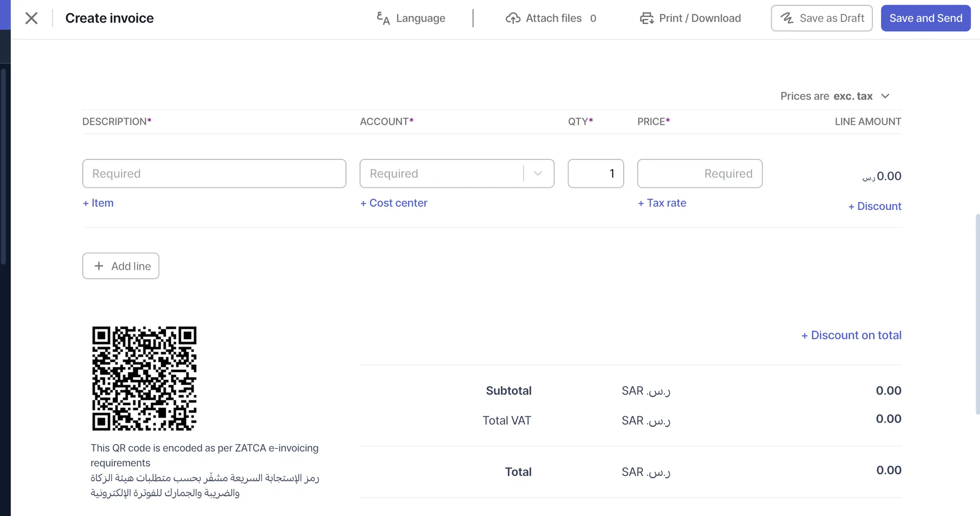Image resolution: width=980 pixels, height=516 pixels.
Task: Open the 'Prices are exc. tax' dropdown
Action: pos(886,96)
